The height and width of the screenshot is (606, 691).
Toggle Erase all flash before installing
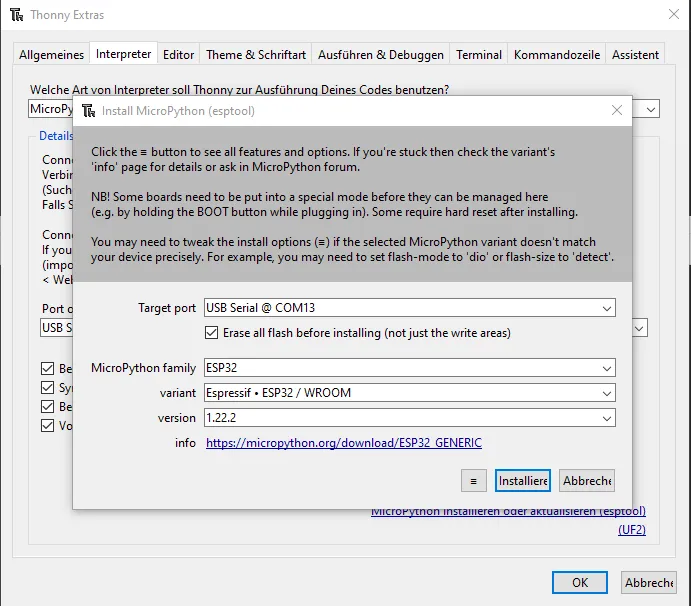[x=212, y=332]
